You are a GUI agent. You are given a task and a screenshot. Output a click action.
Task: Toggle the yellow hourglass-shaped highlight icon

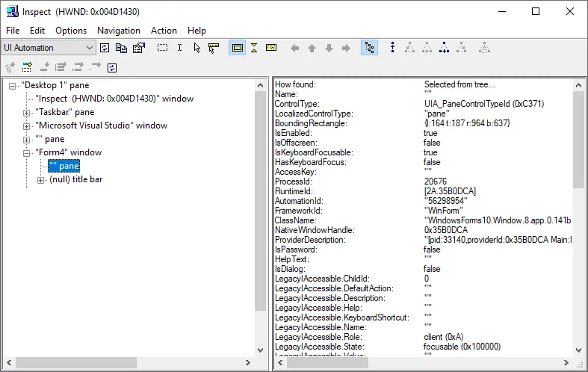254,48
